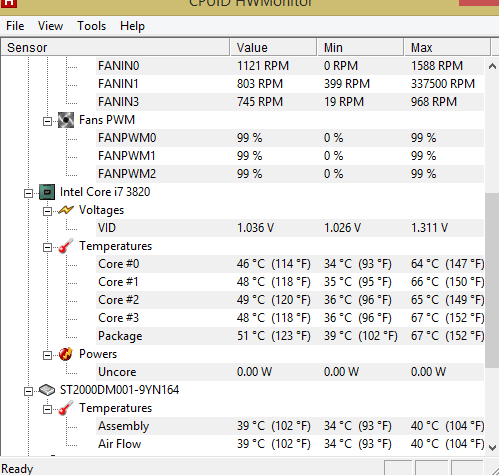Click the Value column header
The height and width of the screenshot is (475, 499).
(273, 48)
